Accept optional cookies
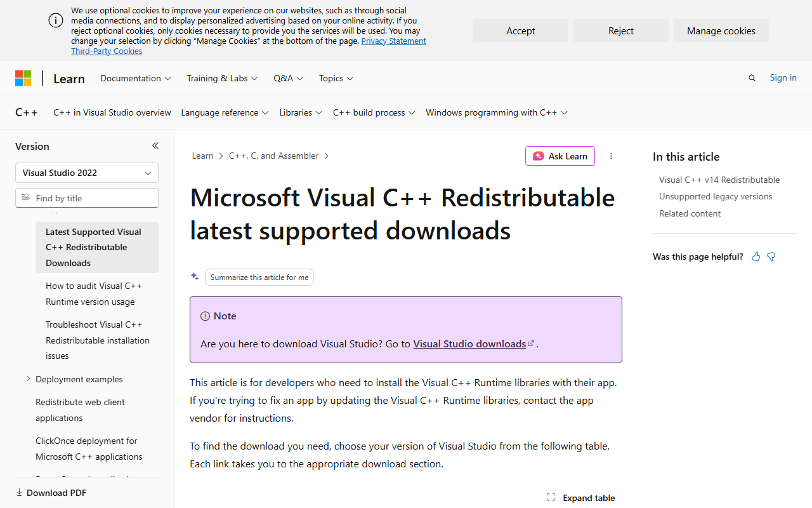Image resolution: width=812 pixels, height=508 pixels. (521, 30)
